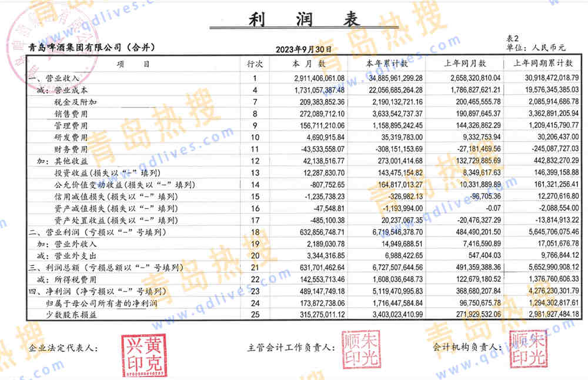Click the value 209,383,852.36
The height and width of the screenshot is (380, 588).
(322, 102)
